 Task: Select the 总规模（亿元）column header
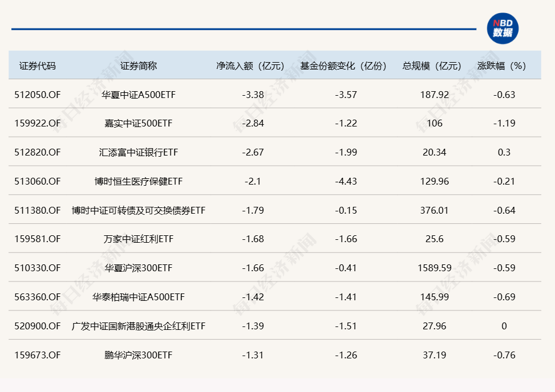click(432, 66)
